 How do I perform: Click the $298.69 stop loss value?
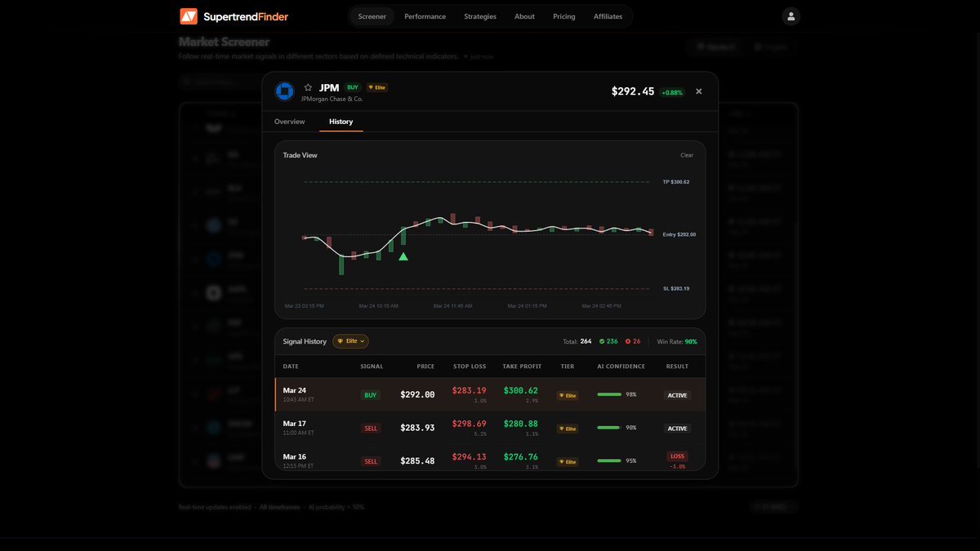click(470, 424)
